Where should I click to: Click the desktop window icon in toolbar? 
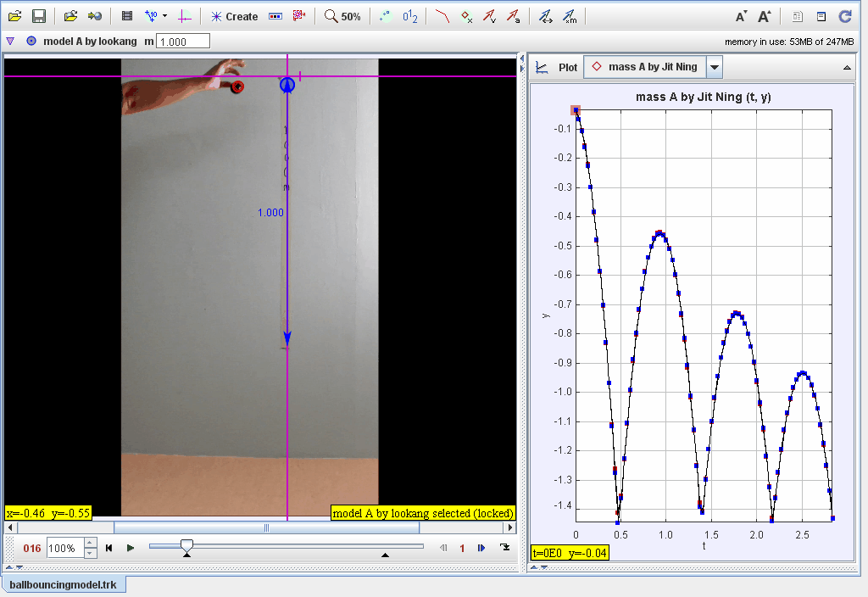point(821,17)
